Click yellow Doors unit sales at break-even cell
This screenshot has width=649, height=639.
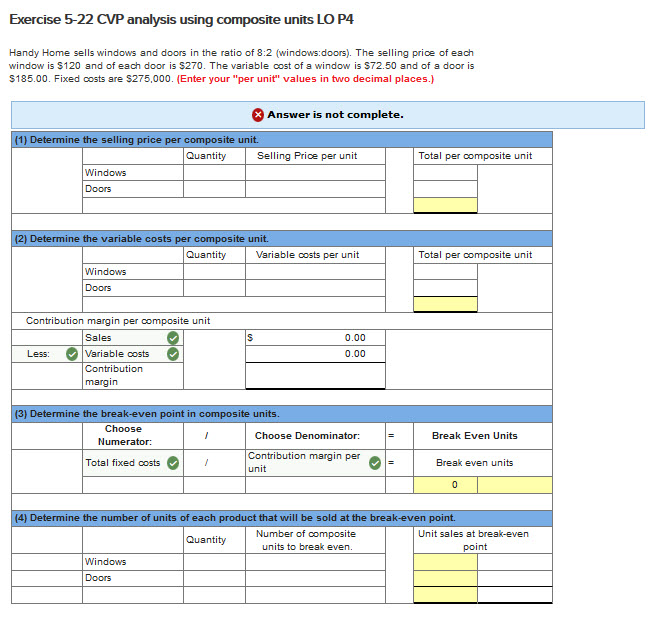[x=445, y=578]
